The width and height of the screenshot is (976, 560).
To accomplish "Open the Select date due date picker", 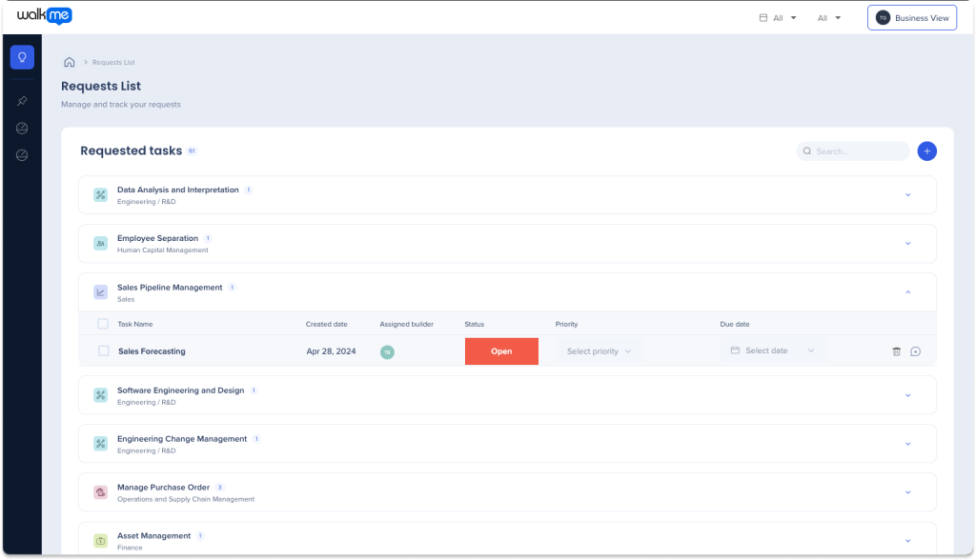I will [772, 350].
